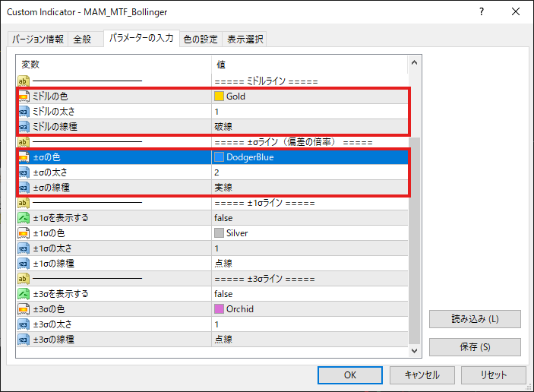The height and width of the screenshot is (392, 534).
Task: Click the DodgerBlue color swatch
Action: 219,157
